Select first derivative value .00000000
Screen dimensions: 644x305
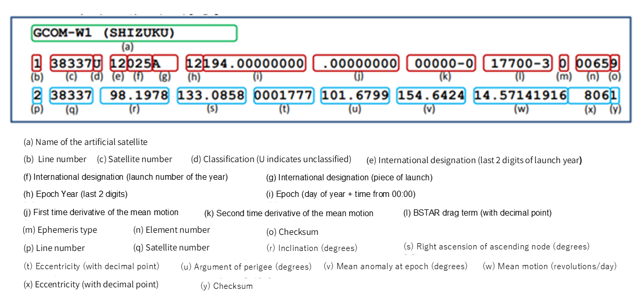click(356, 63)
